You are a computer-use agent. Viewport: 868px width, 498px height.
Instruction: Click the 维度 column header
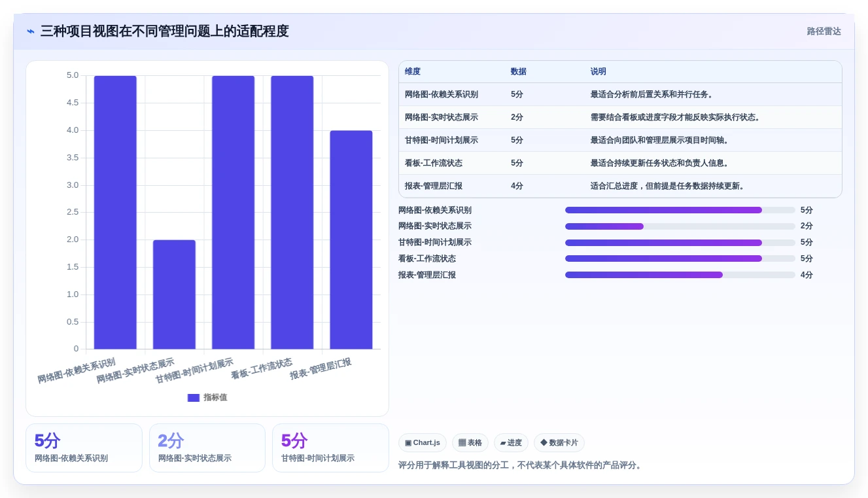(x=413, y=71)
